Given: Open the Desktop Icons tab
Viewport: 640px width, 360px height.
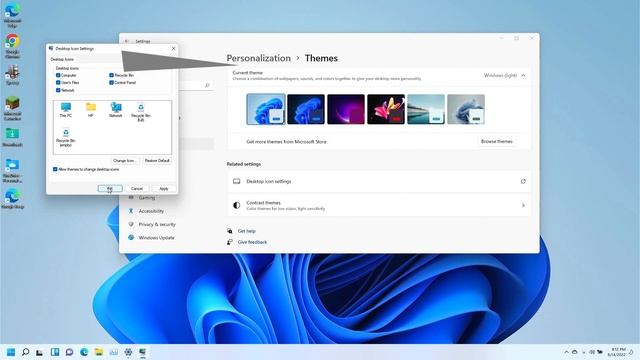Looking at the screenshot, I should (x=62, y=59).
